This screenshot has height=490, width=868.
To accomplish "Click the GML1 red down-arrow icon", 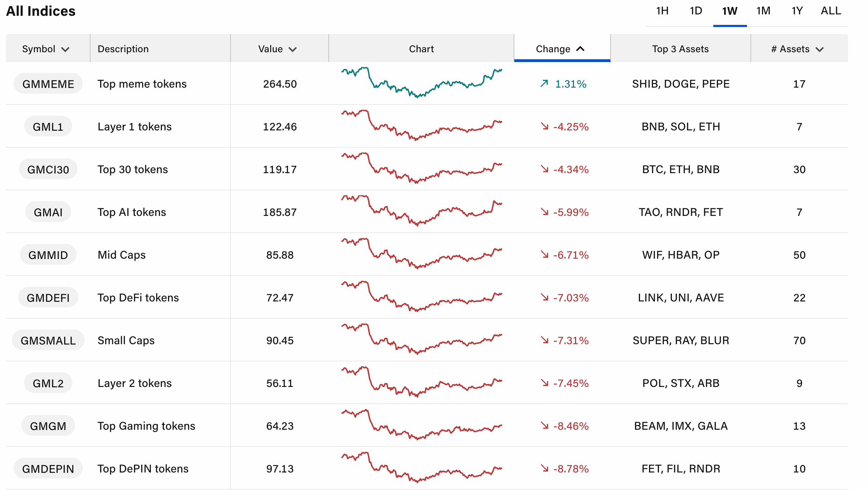I will click(x=544, y=126).
